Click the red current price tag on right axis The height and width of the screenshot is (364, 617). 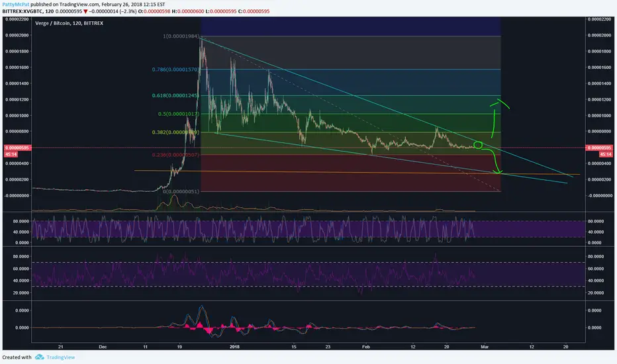coord(599,148)
